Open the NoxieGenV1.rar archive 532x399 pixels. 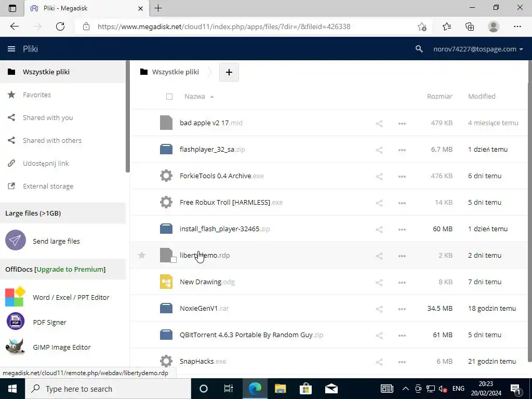[x=204, y=308]
